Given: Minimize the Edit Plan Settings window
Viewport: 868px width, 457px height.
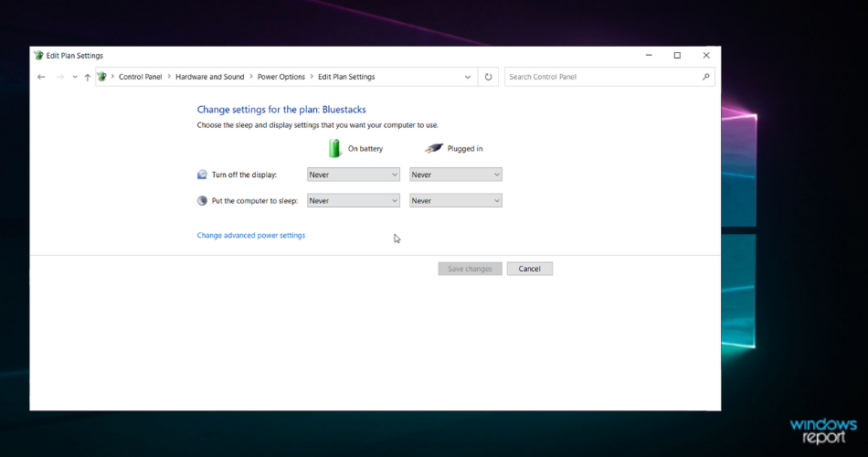Looking at the screenshot, I should [649, 56].
